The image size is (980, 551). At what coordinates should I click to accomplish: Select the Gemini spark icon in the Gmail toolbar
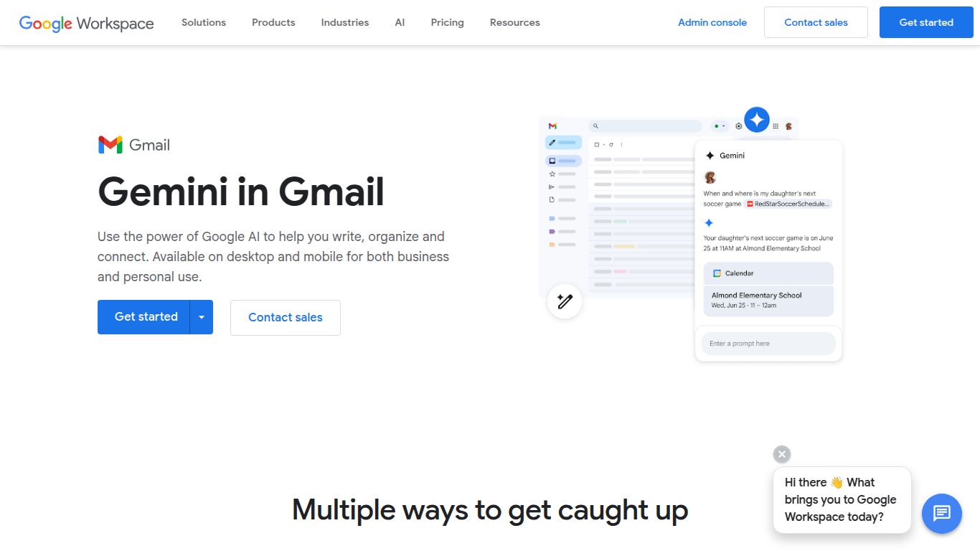[x=756, y=119]
